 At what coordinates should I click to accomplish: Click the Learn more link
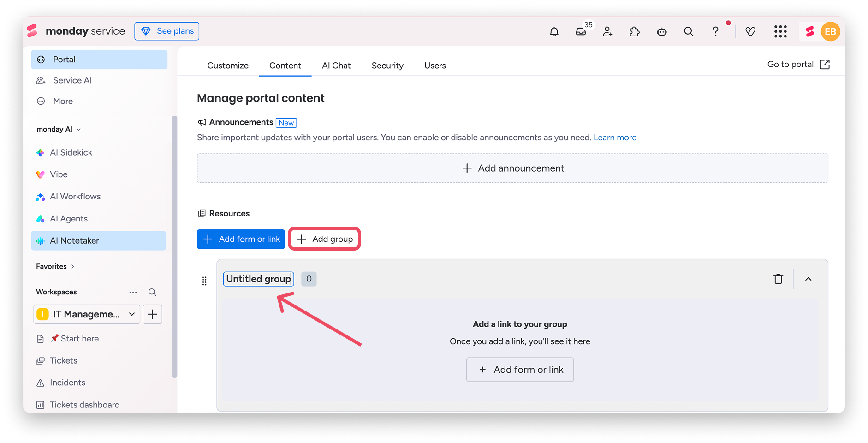tap(615, 138)
